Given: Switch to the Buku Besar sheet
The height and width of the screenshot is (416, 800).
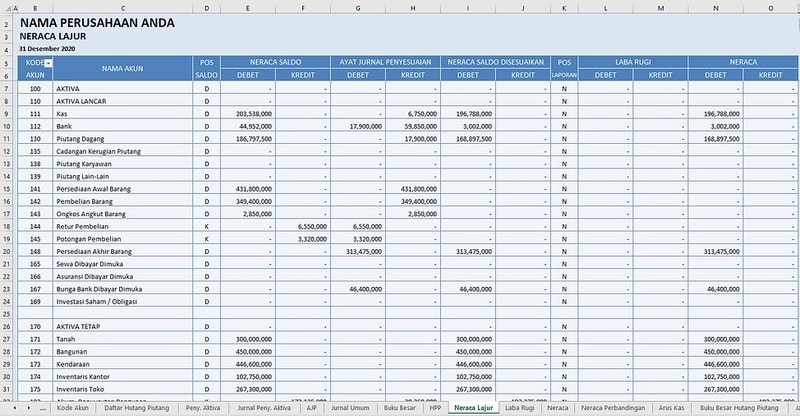Looking at the screenshot, I should click(x=400, y=408).
